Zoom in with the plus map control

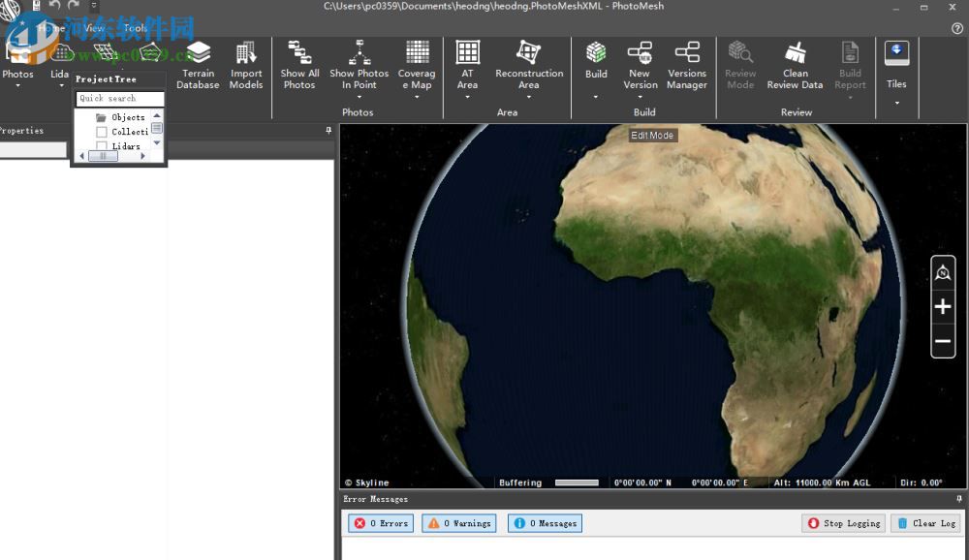click(943, 307)
